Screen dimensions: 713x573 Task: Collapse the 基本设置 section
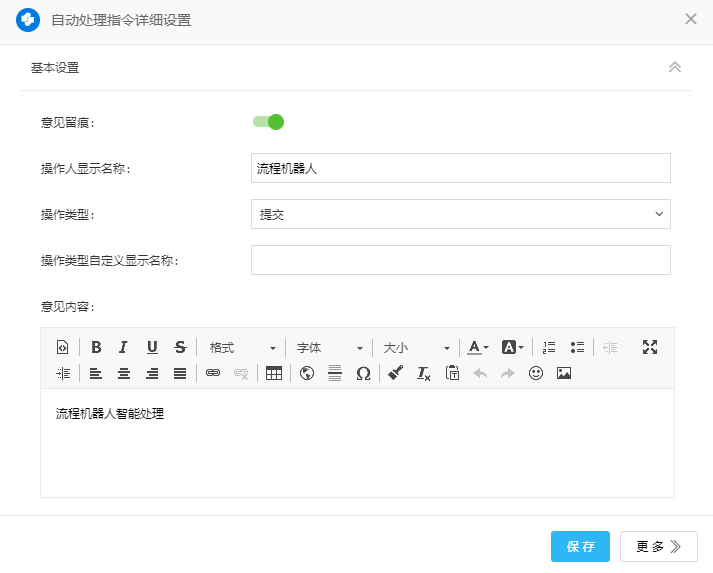674,67
